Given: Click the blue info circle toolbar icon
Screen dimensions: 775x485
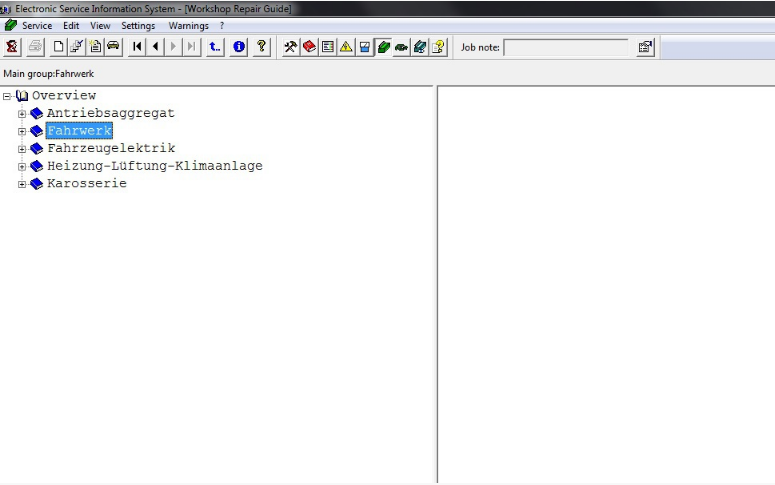Looking at the screenshot, I should tap(239, 47).
